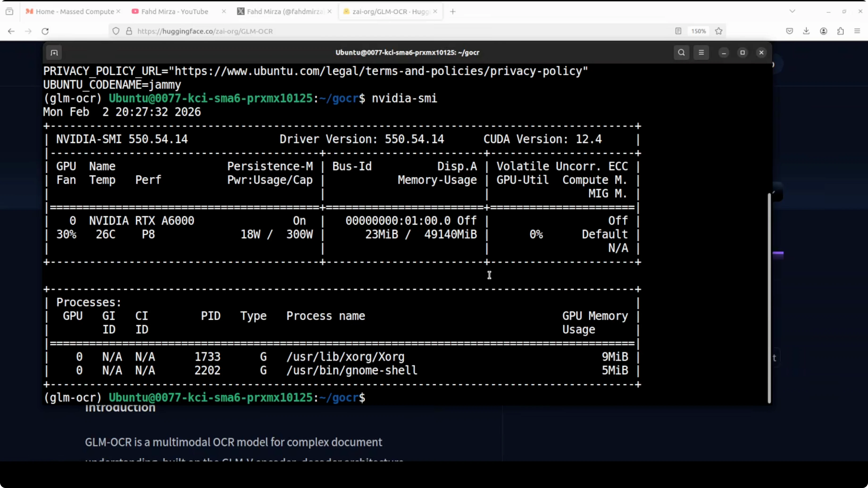Image resolution: width=868 pixels, height=488 pixels.
Task: Click the tracking protection shield icon
Action: click(116, 31)
